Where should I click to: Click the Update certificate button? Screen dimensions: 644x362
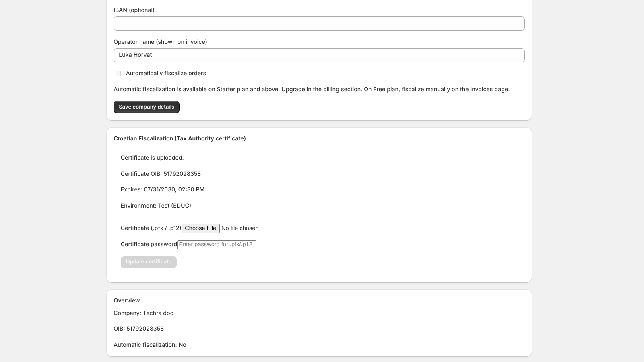pyautogui.click(x=149, y=262)
